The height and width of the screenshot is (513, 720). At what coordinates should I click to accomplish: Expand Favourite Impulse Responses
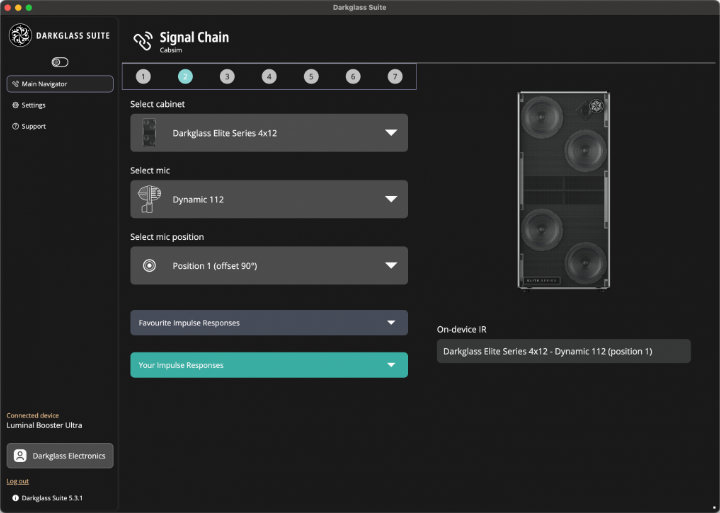(x=269, y=323)
